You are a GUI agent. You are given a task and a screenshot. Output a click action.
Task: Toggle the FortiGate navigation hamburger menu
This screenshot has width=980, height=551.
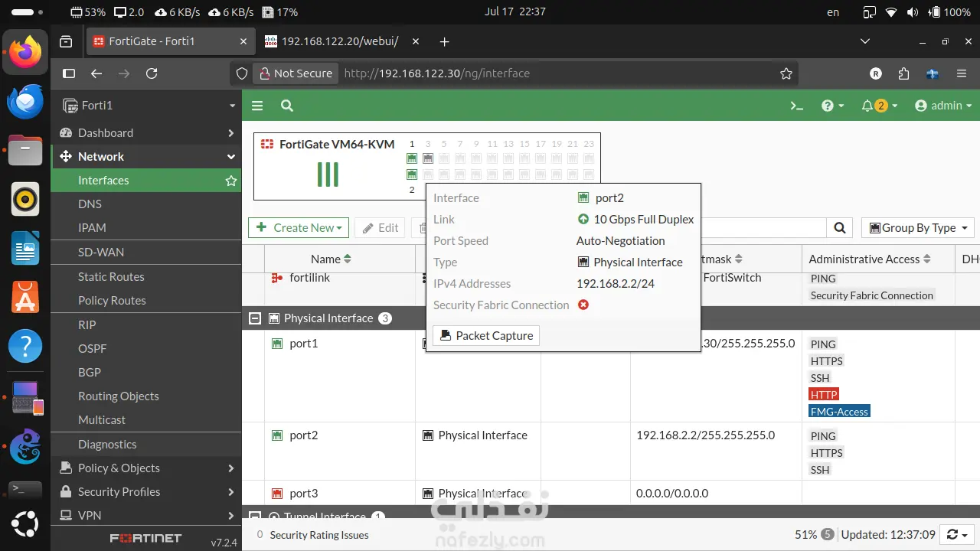pyautogui.click(x=257, y=106)
